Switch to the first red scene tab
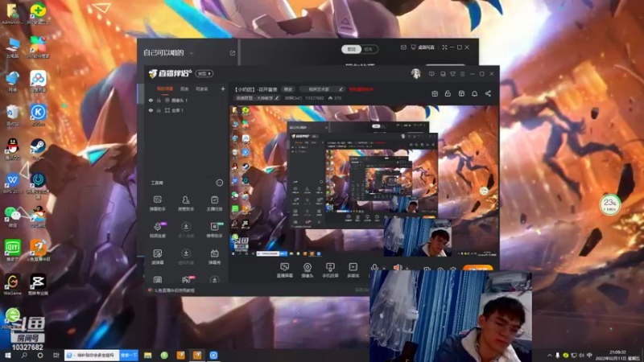Viewport: 644px width, 362px height. [165, 89]
